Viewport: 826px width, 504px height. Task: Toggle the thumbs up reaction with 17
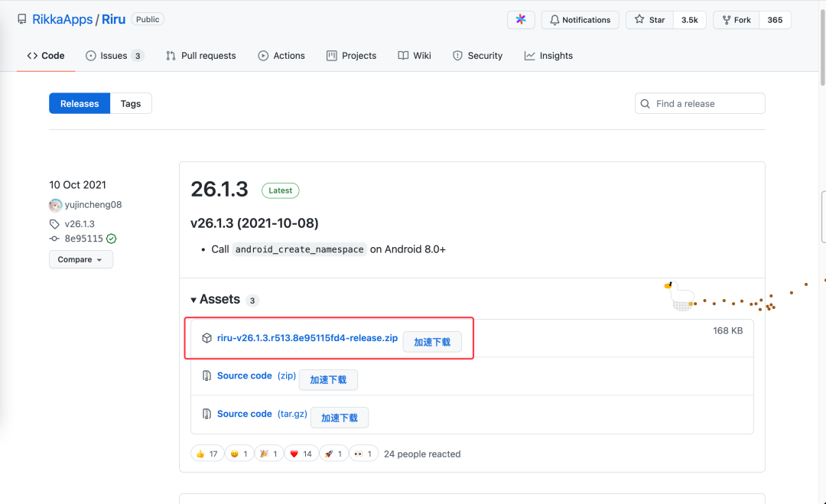point(207,454)
